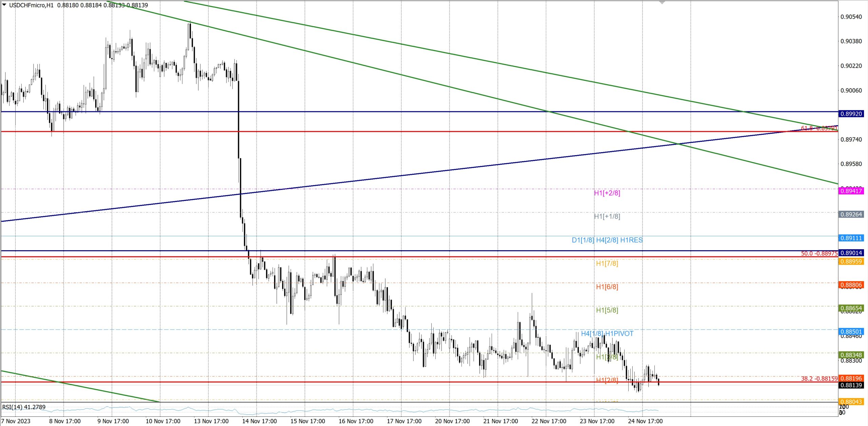868x426 pixels.
Task: Select the navy 0.89014 price label
Action: pos(851,253)
